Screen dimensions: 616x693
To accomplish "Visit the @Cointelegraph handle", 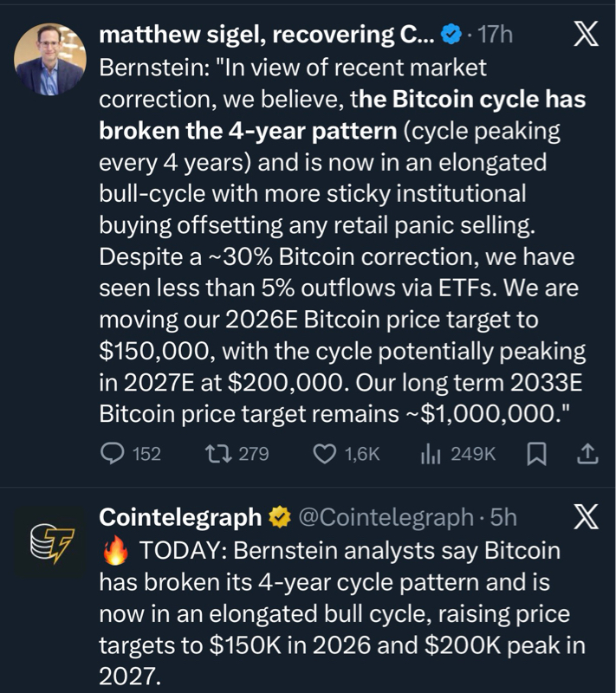I will 386,517.
